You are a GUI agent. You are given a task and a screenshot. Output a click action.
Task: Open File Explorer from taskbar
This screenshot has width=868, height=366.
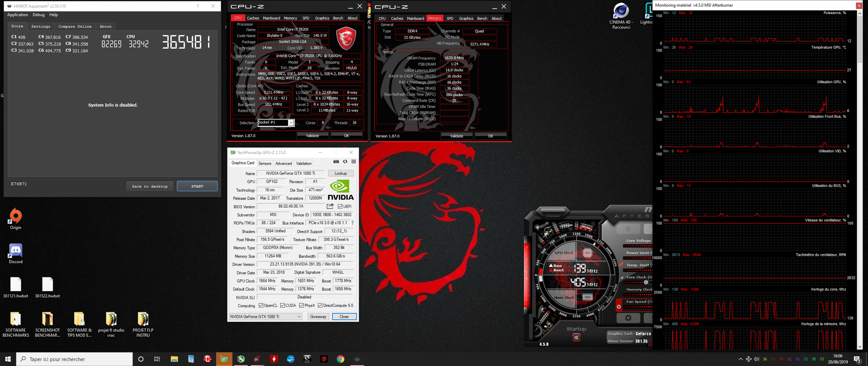[x=174, y=359]
